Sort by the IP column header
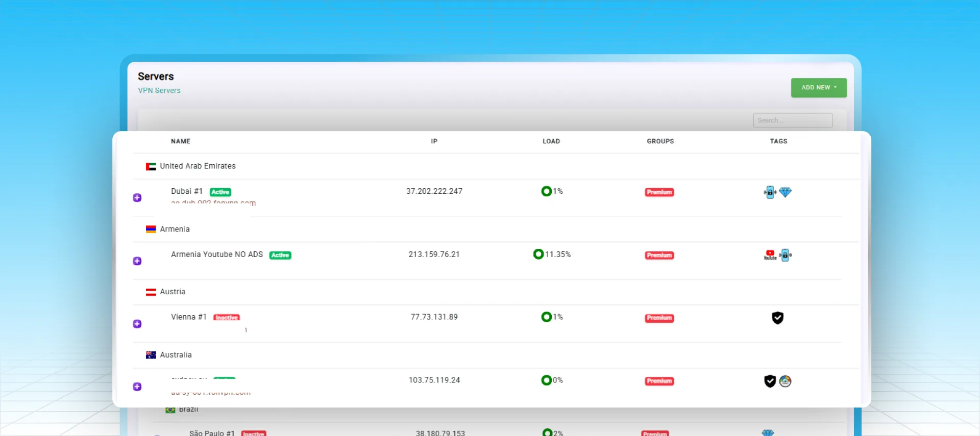980x436 pixels. click(434, 141)
